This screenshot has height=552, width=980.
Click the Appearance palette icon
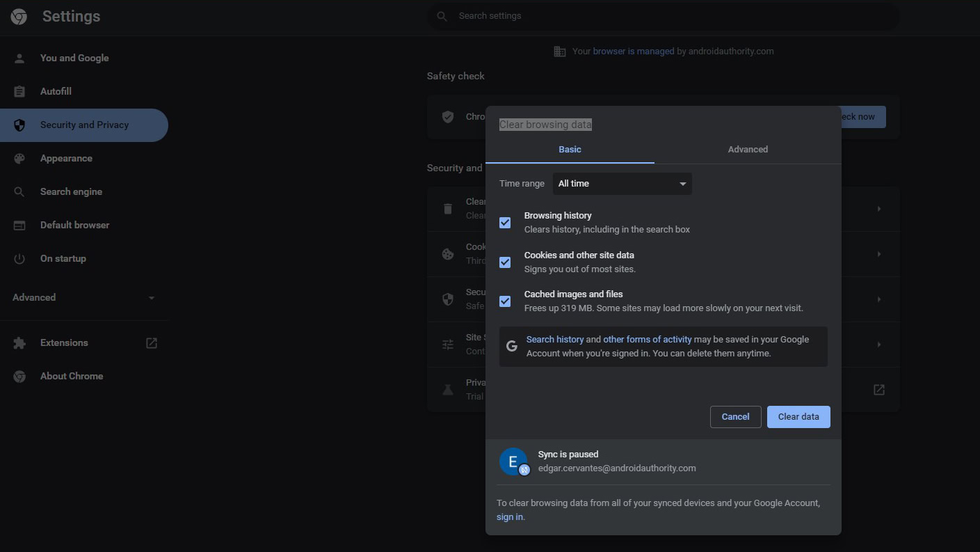coord(19,159)
